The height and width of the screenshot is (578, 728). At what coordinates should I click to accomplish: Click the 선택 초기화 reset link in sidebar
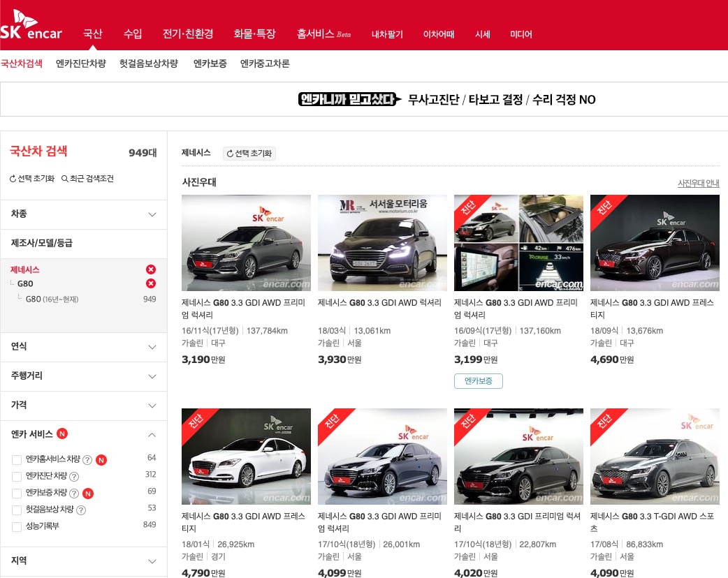tap(32, 179)
